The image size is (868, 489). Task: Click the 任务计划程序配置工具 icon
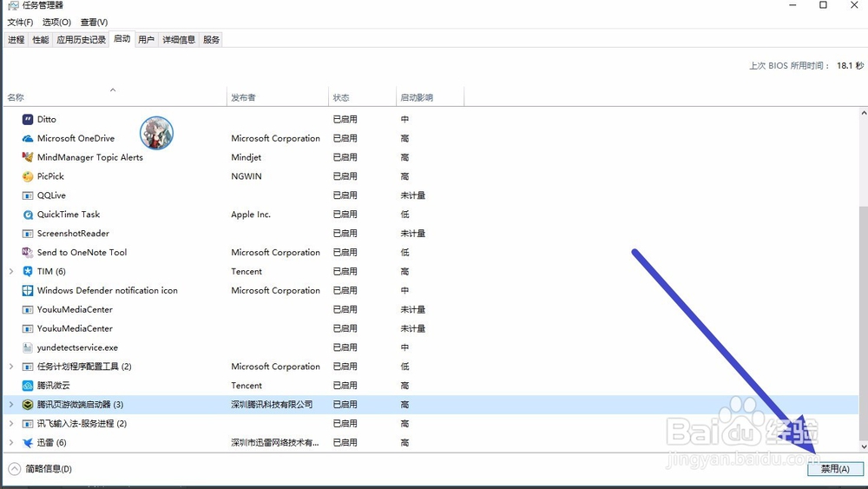tap(28, 367)
